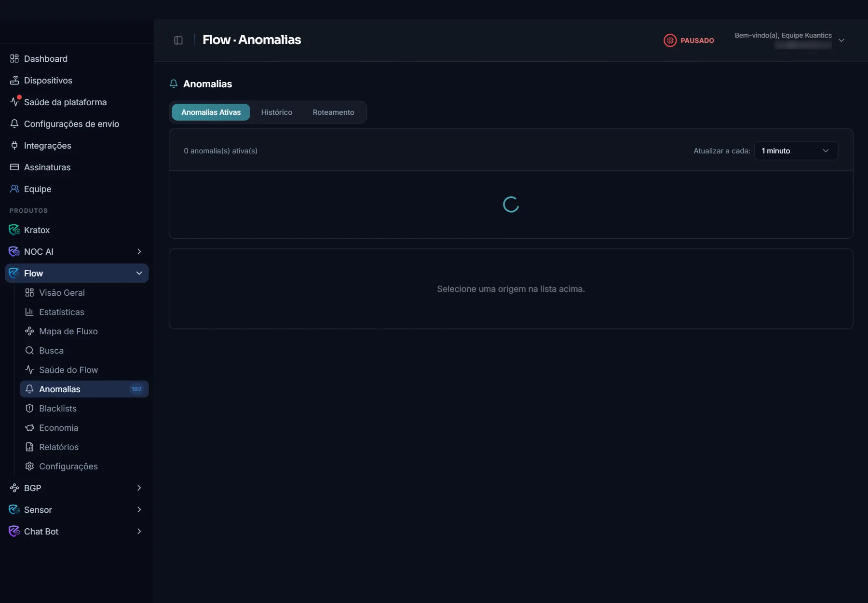Click the Integrações plug icon
Screen dimensions: 868x603
coord(14,145)
